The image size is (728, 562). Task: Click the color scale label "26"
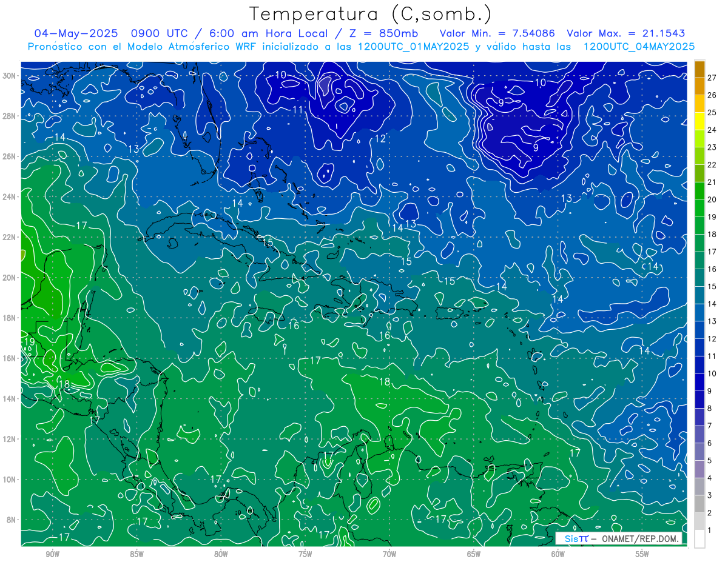pos(712,95)
